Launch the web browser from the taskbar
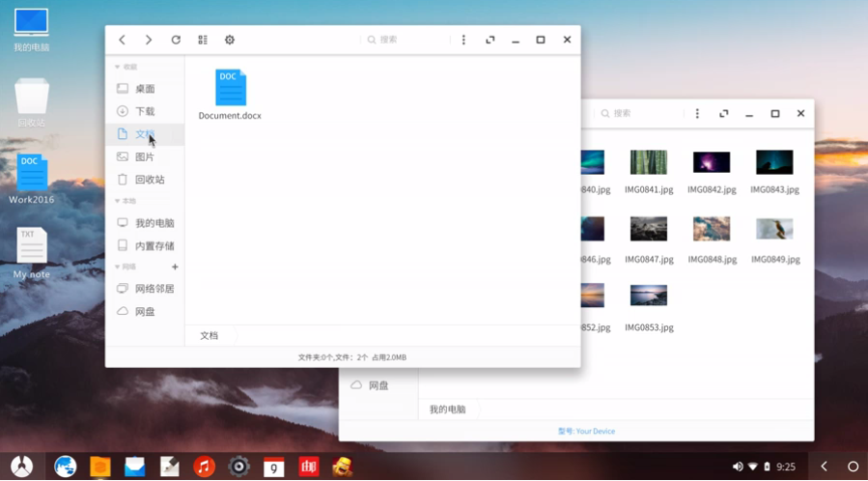 [x=66, y=467]
